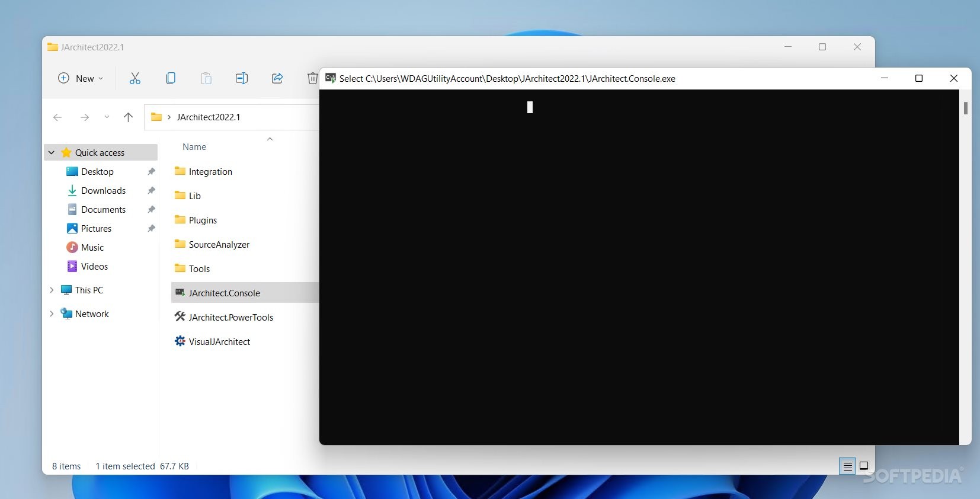Click the Paste clipboard icon
Image resolution: width=980 pixels, height=499 pixels.
point(206,78)
